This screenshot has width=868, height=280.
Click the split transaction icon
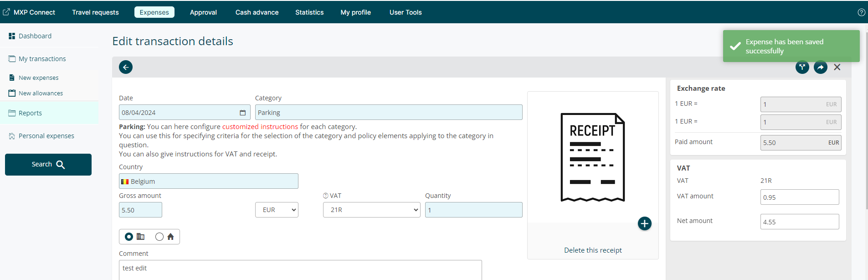(x=802, y=67)
